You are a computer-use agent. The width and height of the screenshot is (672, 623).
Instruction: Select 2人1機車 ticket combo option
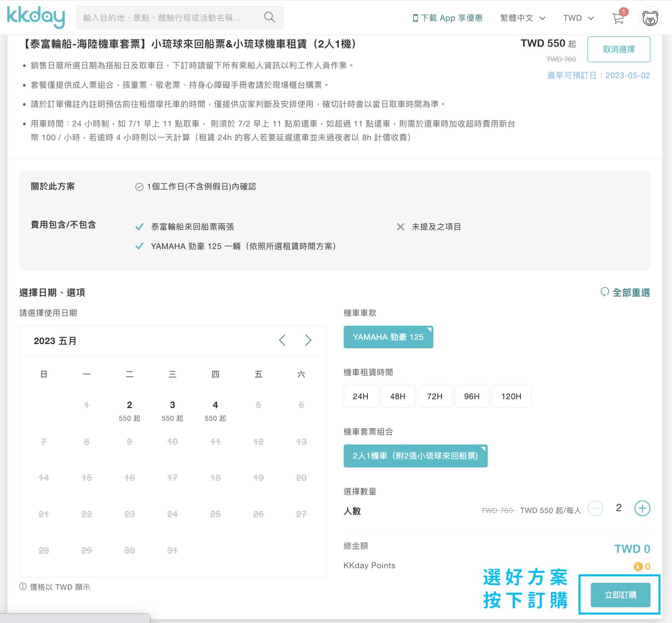coord(415,456)
